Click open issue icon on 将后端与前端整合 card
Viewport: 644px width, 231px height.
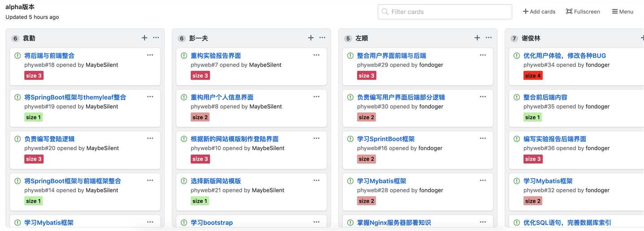click(17, 56)
